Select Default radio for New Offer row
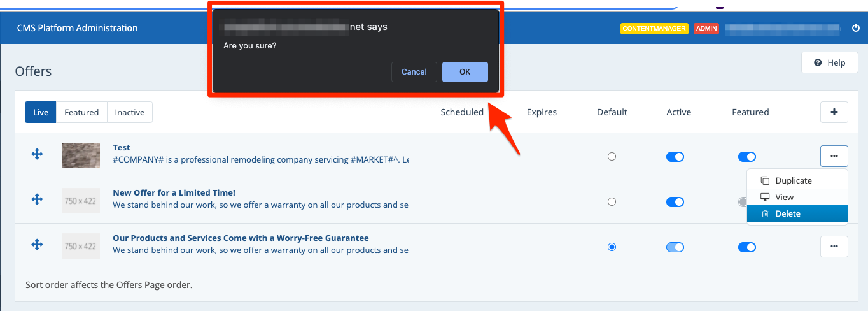Viewport: 868px width, 311px height. 612,202
